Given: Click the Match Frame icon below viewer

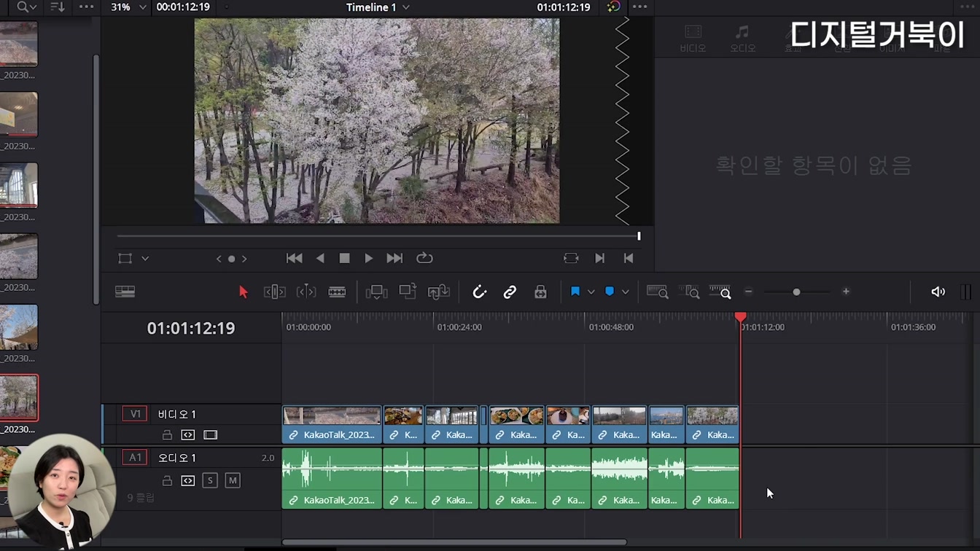Looking at the screenshot, I should 571,258.
